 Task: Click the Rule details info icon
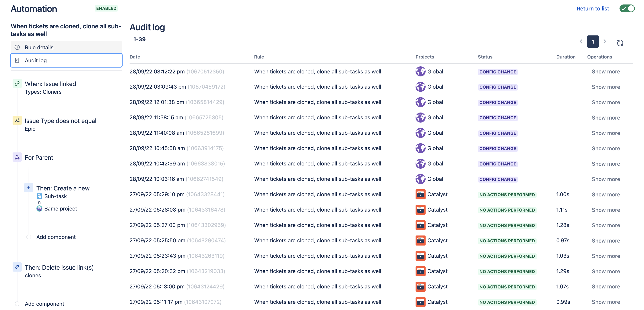click(17, 47)
